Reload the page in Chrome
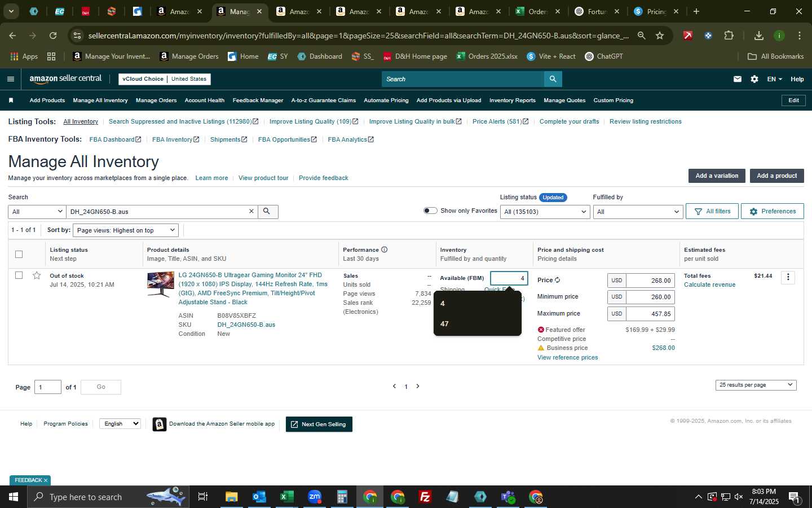 pos(53,36)
